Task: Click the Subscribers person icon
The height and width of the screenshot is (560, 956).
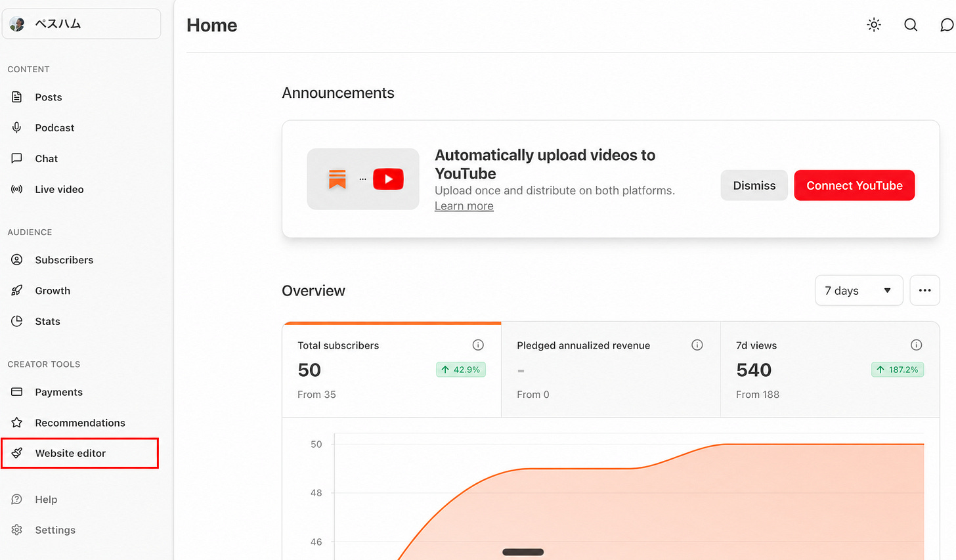Action: 17,260
